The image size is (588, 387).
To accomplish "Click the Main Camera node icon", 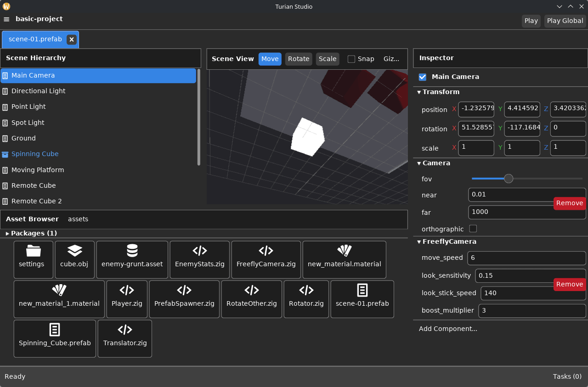I will coord(6,75).
